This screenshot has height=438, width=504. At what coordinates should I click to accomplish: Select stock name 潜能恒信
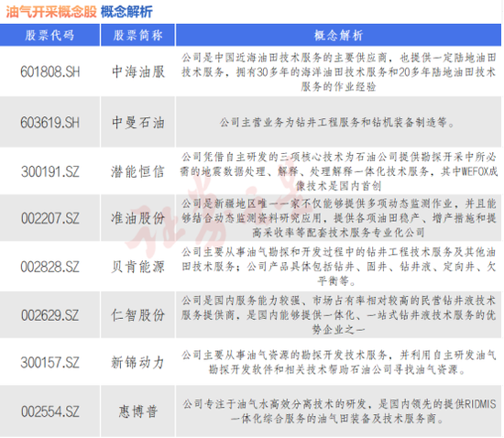[137, 171]
